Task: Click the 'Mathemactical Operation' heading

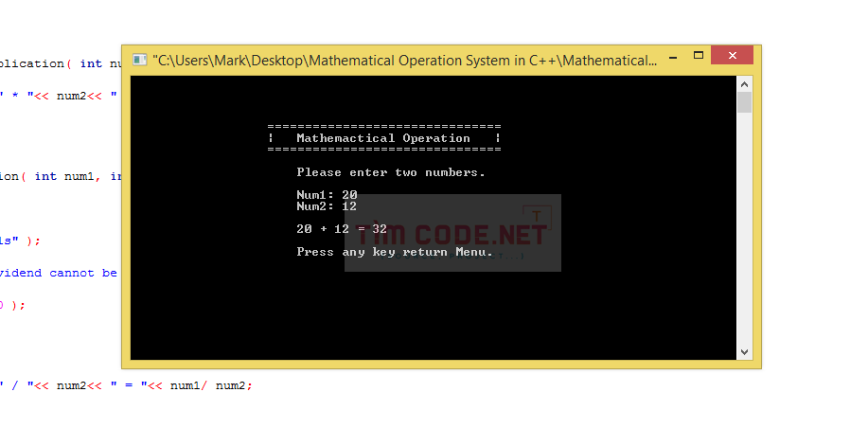Action: pos(383,138)
